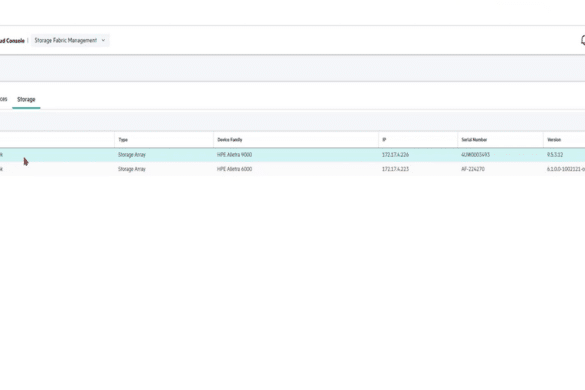585x390 pixels.
Task: Click the serial number in the Alletra 9000 row
Action: 475,155
